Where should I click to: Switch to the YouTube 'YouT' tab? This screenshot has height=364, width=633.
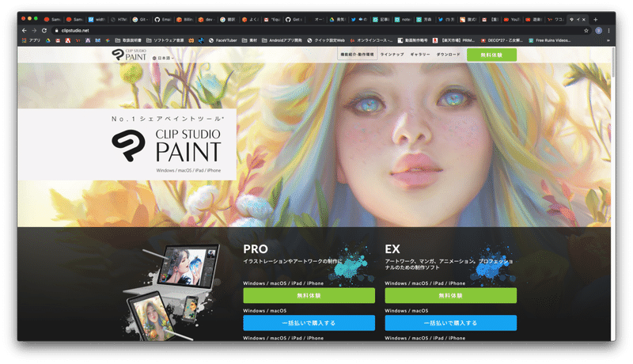click(x=512, y=19)
